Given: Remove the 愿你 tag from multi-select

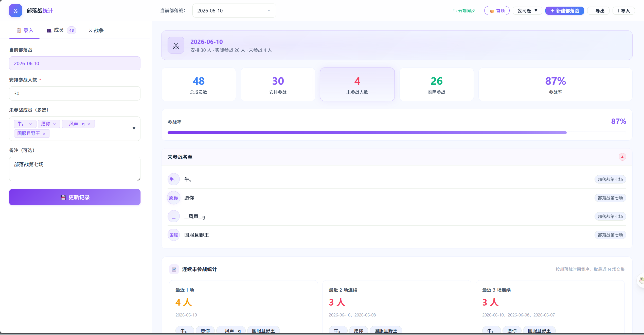Looking at the screenshot, I should 54,124.
